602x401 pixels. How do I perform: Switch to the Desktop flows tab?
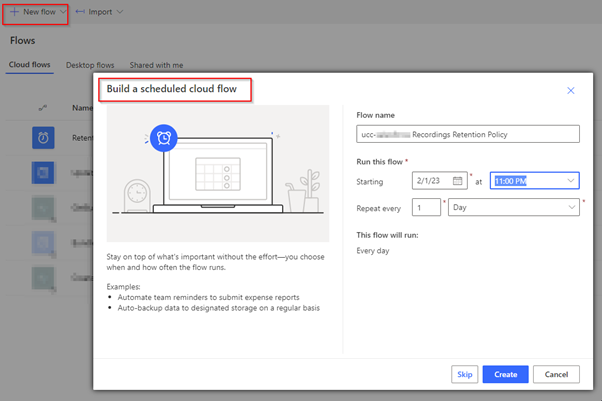tap(90, 65)
